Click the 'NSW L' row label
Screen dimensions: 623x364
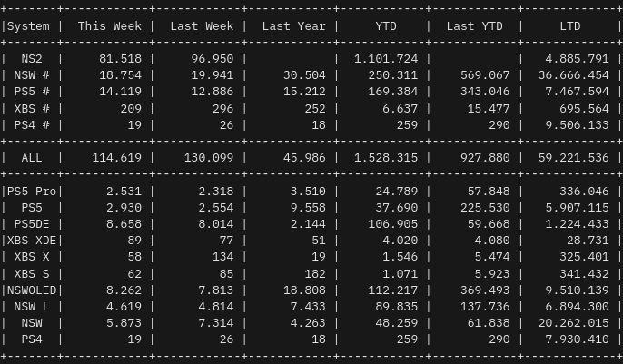[32, 307]
